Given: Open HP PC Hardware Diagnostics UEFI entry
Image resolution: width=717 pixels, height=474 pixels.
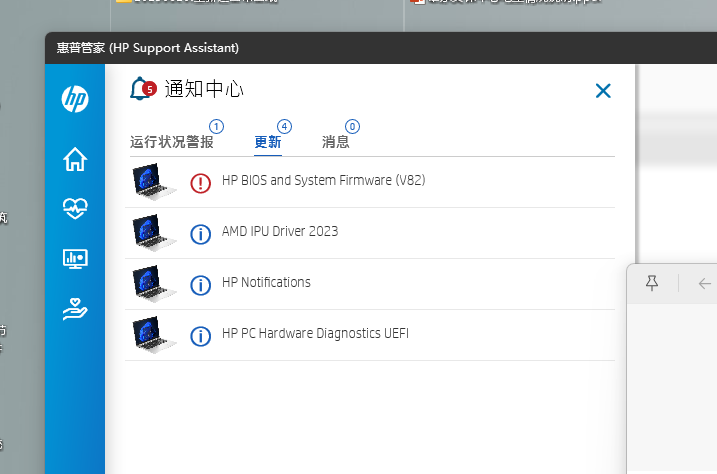Looking at the screenshot, I should pyautogui.click(x=315, y=334).
